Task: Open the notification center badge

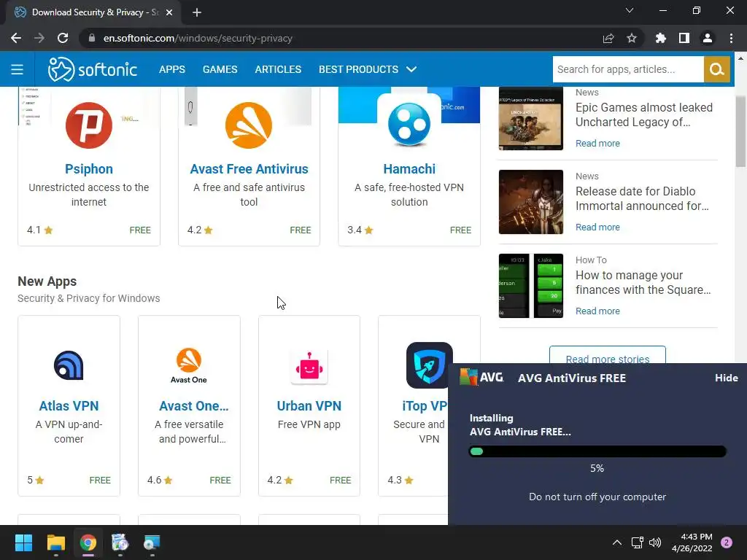Action: coord(727,542)
